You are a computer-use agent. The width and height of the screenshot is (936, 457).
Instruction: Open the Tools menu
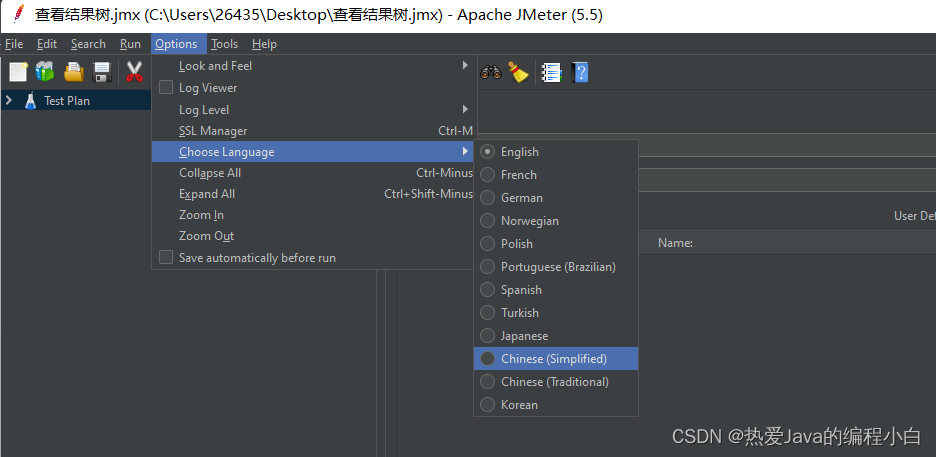[225, 44]
